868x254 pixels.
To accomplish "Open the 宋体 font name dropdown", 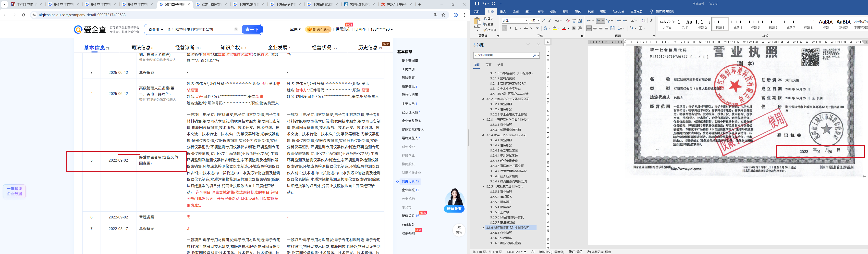I will 526,21.
